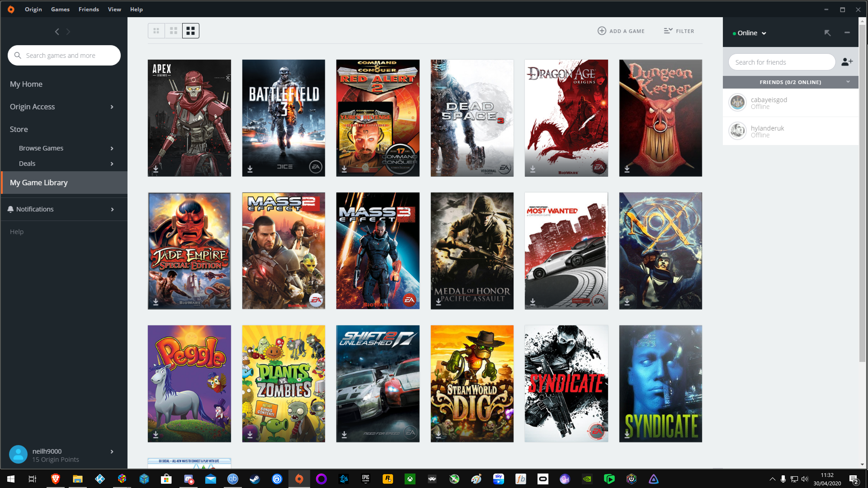Expand the neilh9000 profile menu

click(x=112, y=452)
